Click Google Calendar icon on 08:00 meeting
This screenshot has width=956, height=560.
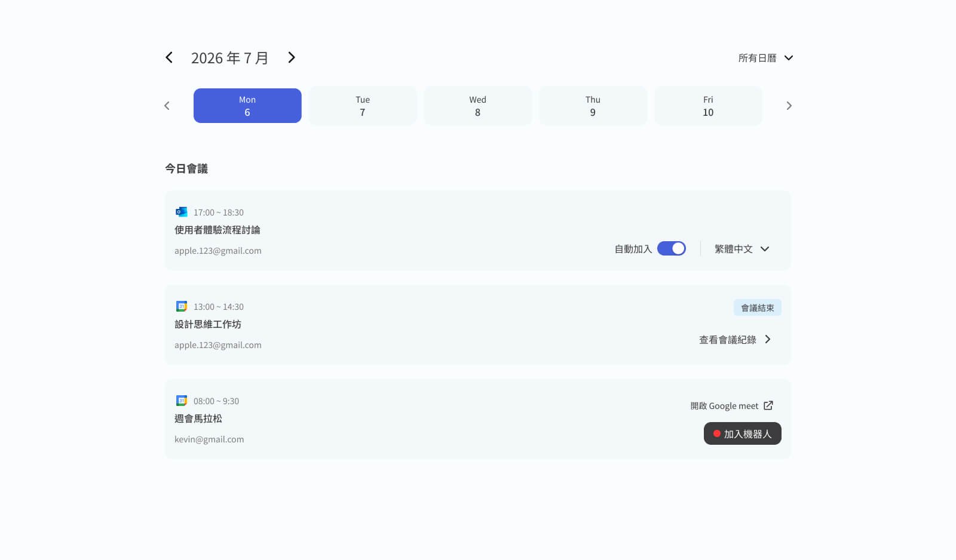tap(182, 401)
